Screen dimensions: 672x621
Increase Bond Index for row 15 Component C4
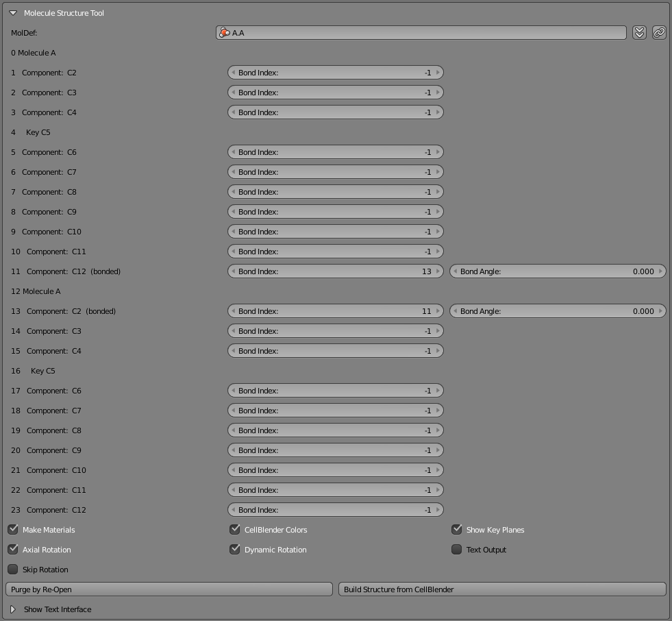pyautogui.click(x=438, y=351)
